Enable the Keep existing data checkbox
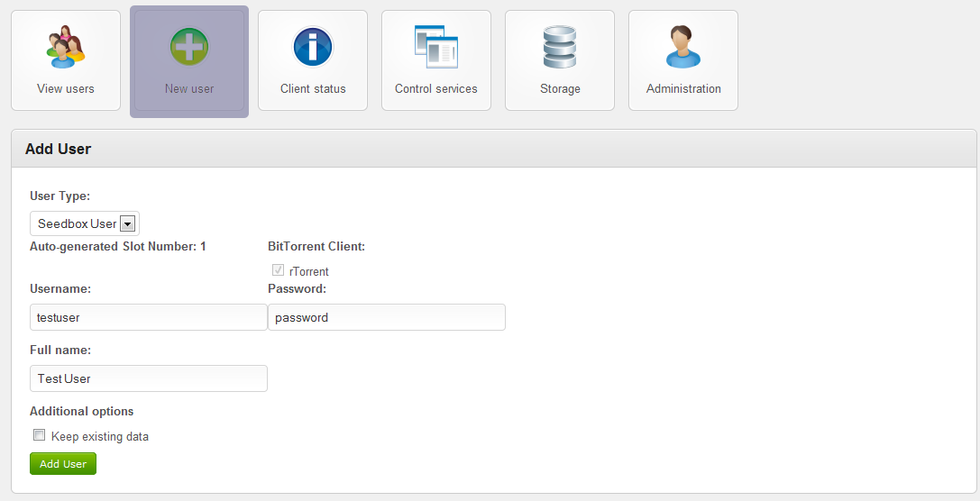Viewport: 980px width, 501px height. (x=39, y=435)
